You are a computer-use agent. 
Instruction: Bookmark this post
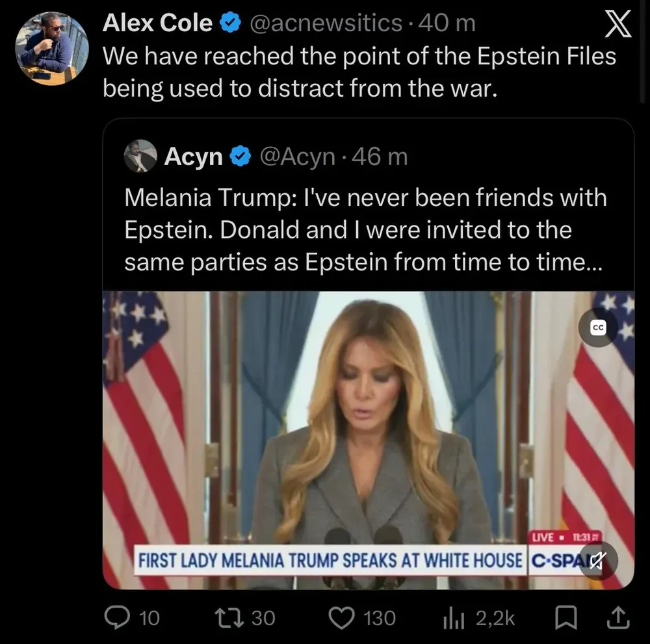tap(569, 617)
